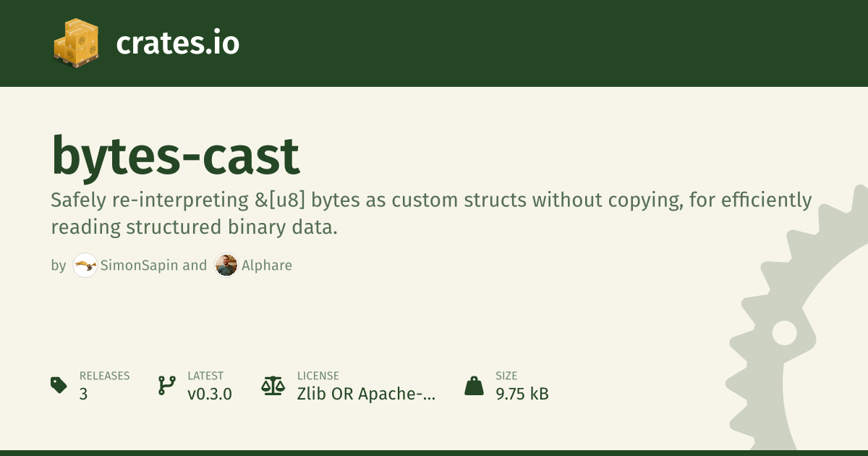Select the RELEASES label
The image size is (868, 456).
coord(104,376)
